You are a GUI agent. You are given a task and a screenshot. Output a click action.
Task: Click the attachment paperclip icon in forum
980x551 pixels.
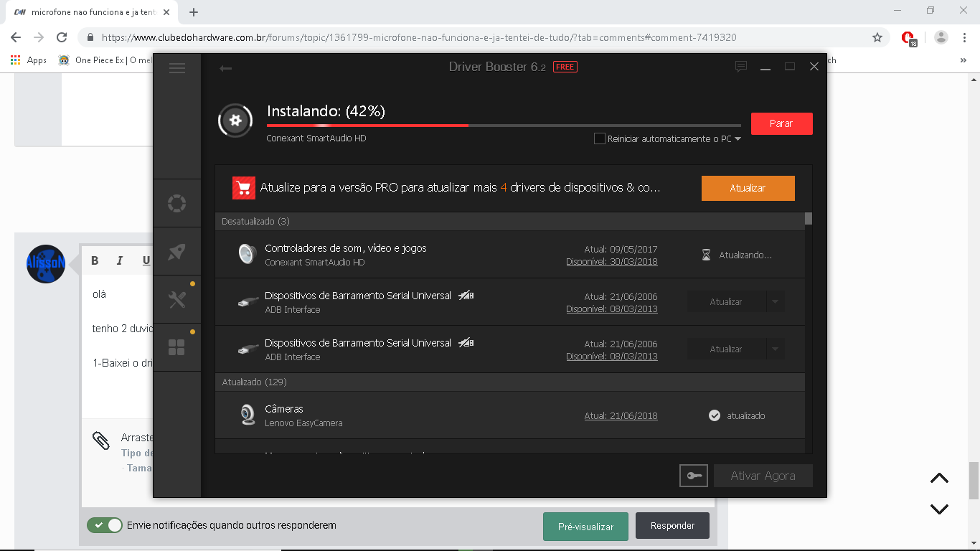101,441
